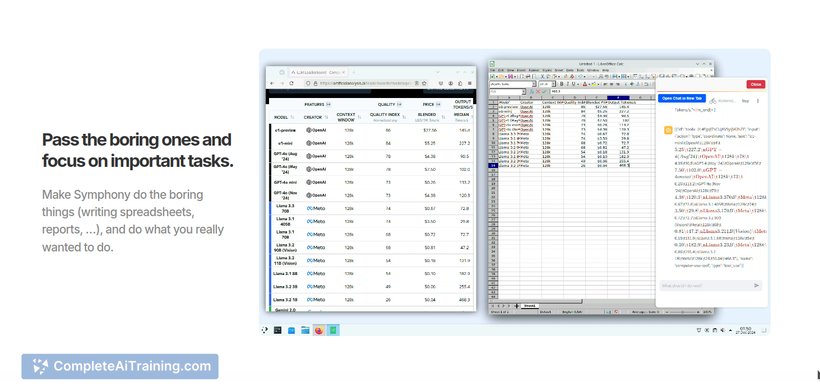Open the File menu in LibreOffice Calc
The image size is (820, 392).
[x=493, y=70]
